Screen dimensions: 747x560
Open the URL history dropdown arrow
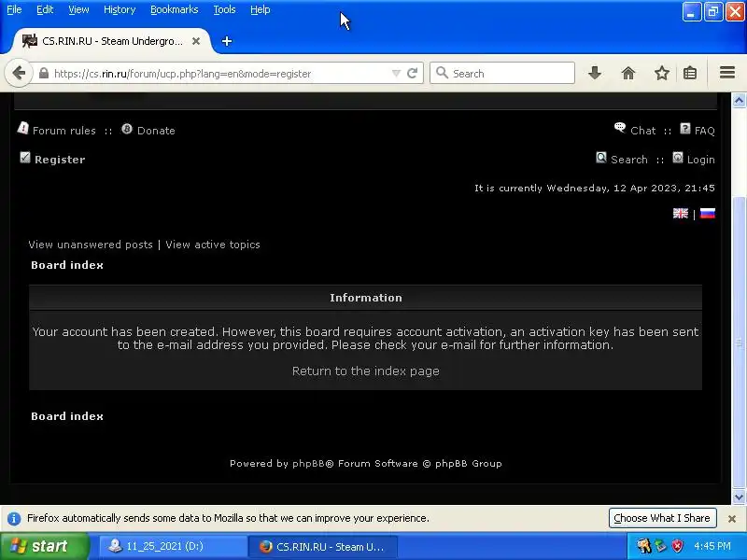[396, 74]
